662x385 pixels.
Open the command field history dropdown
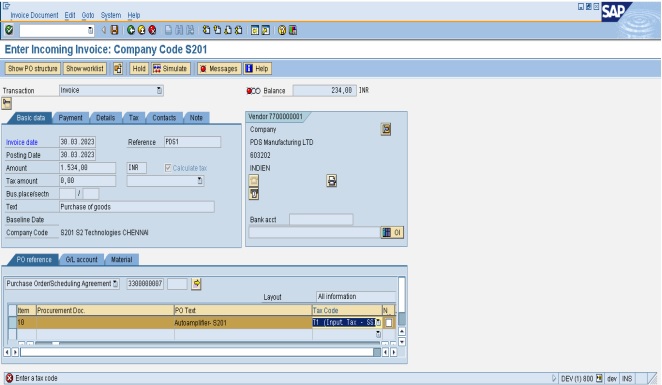click(90, 30)
